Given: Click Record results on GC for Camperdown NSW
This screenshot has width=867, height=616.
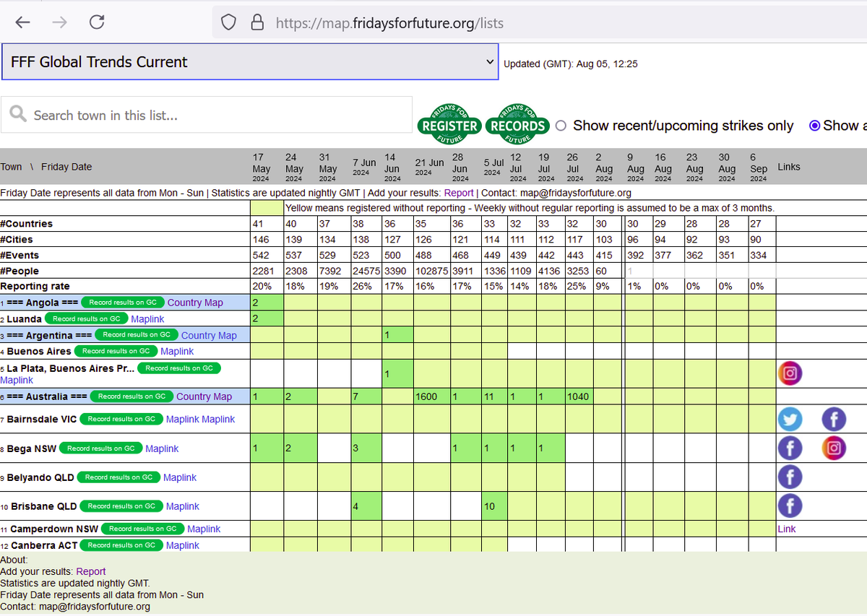Looking at the screenshot, I should pyautogui.click(x=142, y=529).
